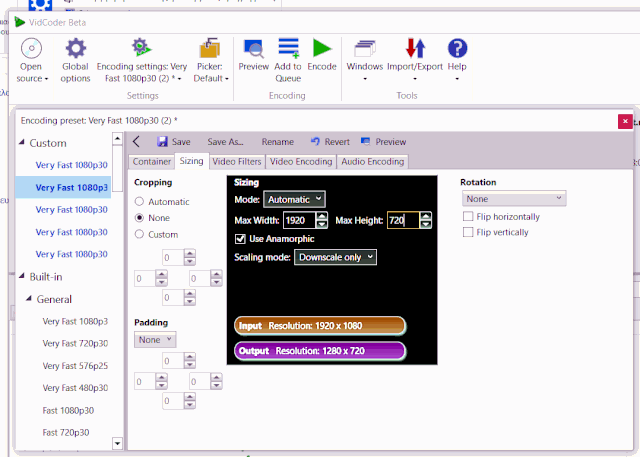Click the Max Width input field
The width and height of the screenshot is (640, 457).
point(299,220)
